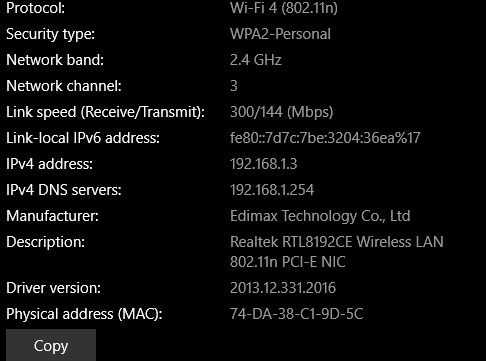
Task: Click the WPA2-Personal security value
Action: (x=280, y=34)
